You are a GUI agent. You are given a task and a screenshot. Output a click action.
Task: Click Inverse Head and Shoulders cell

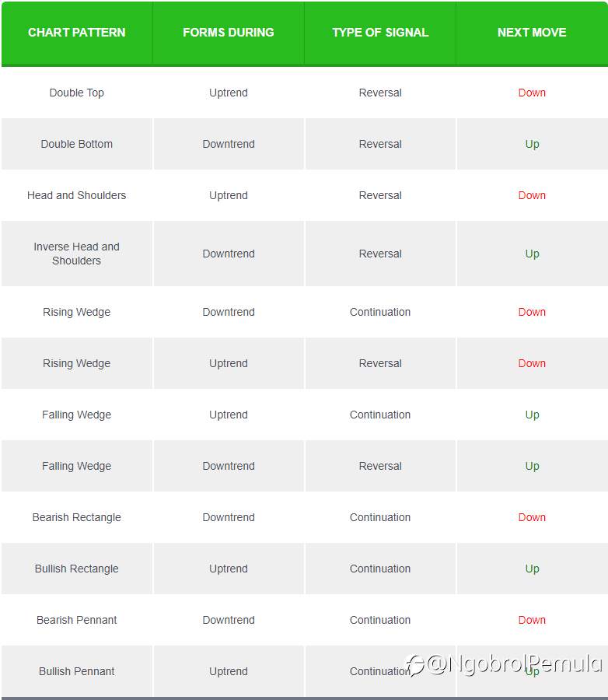(76, 254)
